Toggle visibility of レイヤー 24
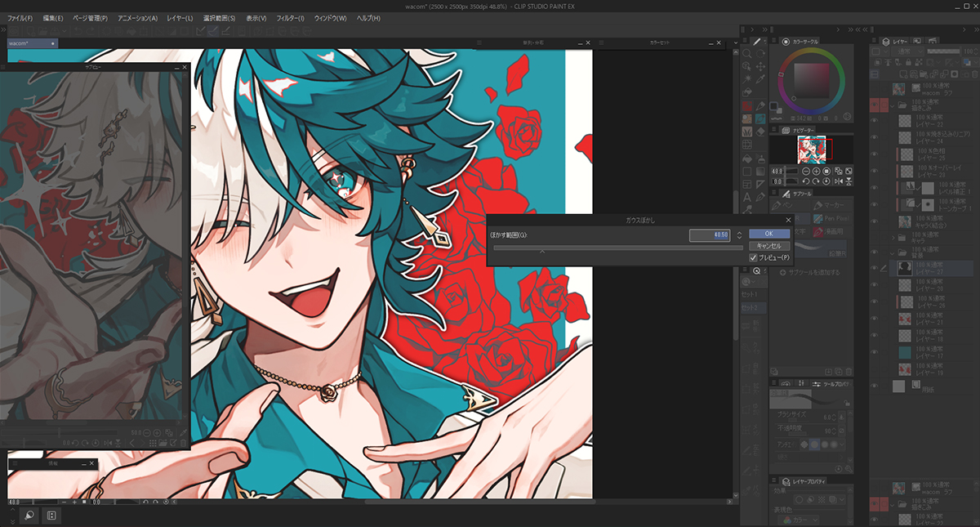The height and width of the screenshot is (527, 980). coord(874,137)
